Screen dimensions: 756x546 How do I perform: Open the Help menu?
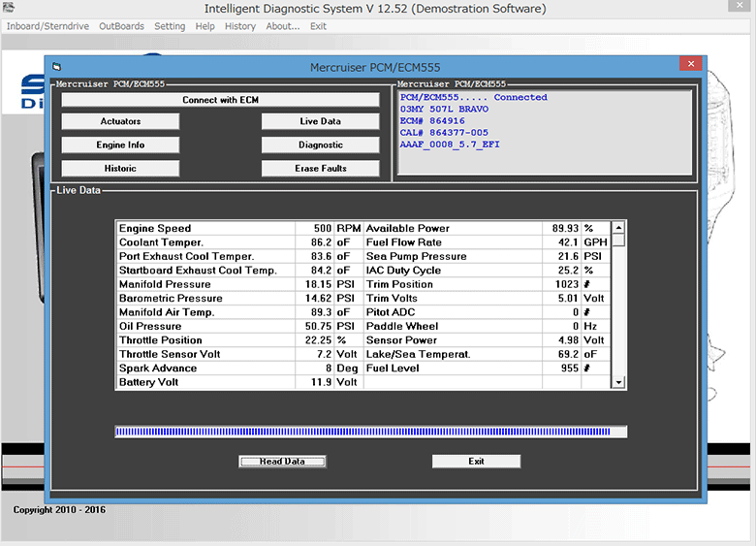click(x=205, y=26)
